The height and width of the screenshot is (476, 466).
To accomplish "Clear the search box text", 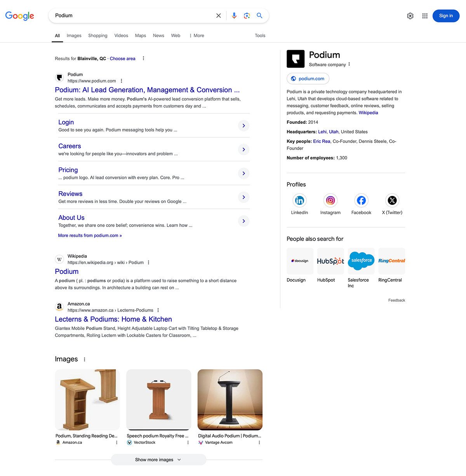I will (x=219, y=16).
